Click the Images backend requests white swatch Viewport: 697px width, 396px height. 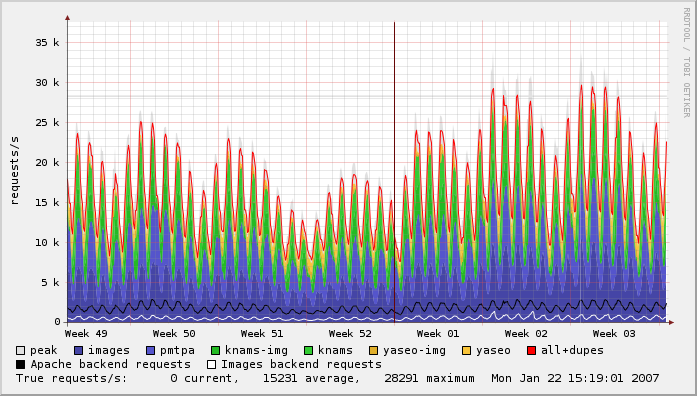pyautogui.click(x=212, y=364)
